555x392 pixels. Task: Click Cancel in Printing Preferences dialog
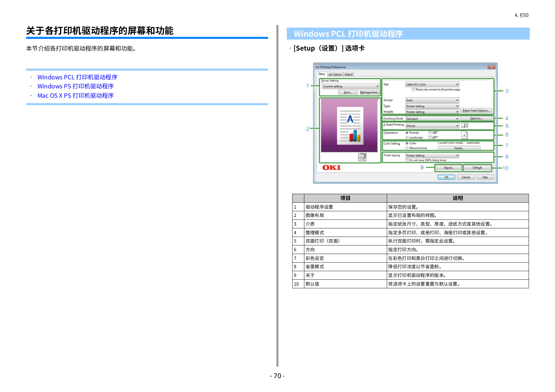tap(466, 177)
